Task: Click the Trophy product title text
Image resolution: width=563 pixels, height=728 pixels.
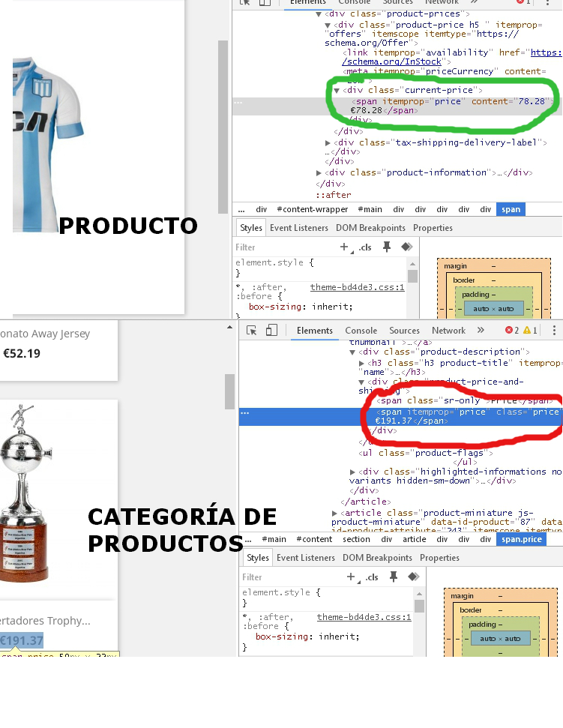Action: tap(46, 621)
